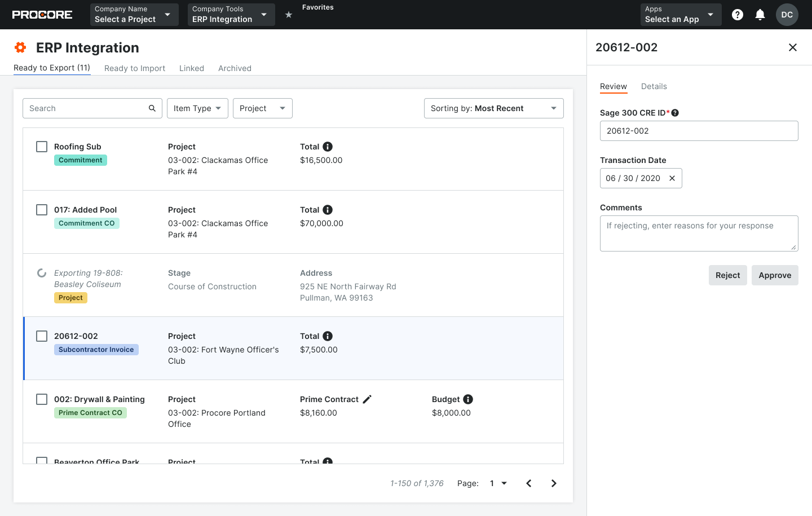Viewport: 812px width, 516px height.
Task: Click the Comments text area
Action: click(699, 233)
